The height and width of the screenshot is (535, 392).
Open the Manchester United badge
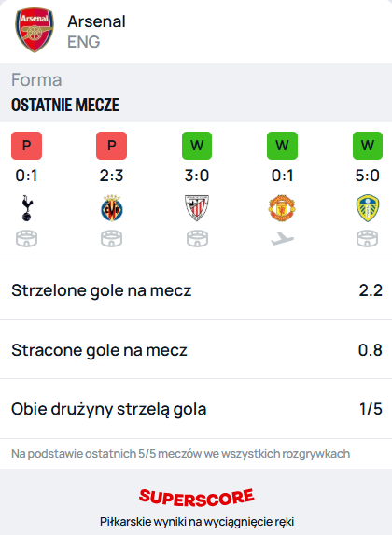point(282,208)
